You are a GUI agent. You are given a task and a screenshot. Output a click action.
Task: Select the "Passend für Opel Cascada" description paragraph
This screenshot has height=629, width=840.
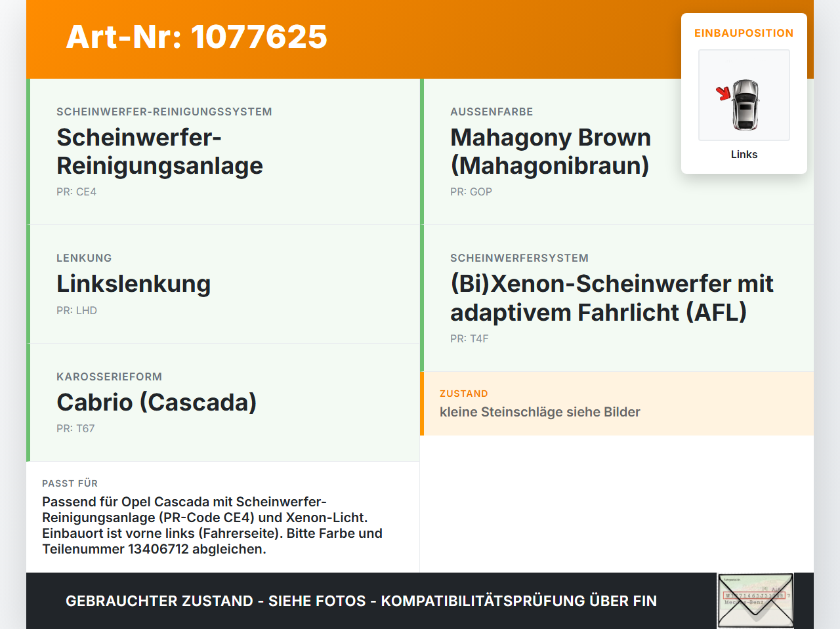pos(212,525)
